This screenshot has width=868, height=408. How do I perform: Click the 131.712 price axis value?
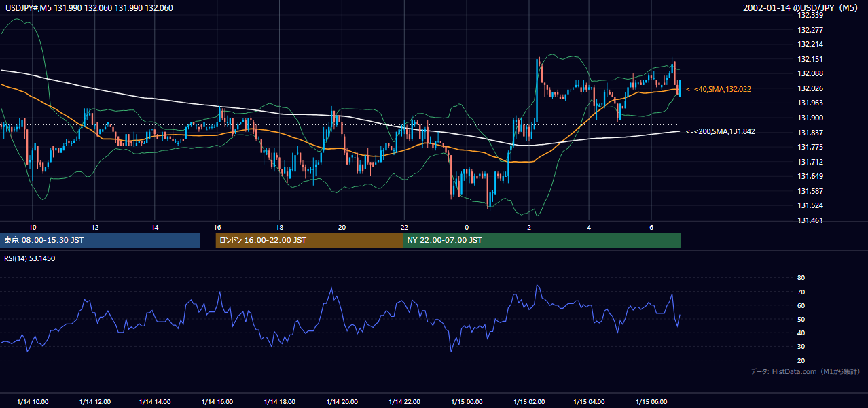(x=810, y=162)
